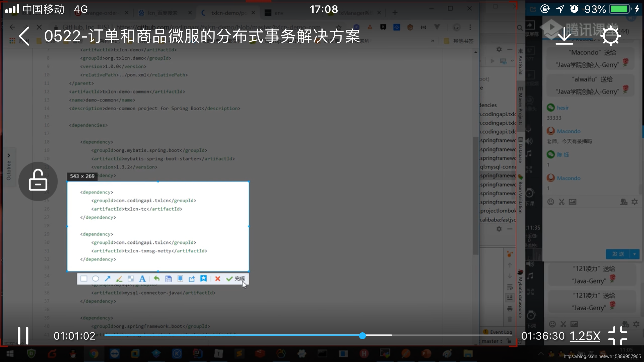Click the IDE search magnifier icon
Image resolution: width=644 pixels, height=362 pixels.
pos(519,28)
